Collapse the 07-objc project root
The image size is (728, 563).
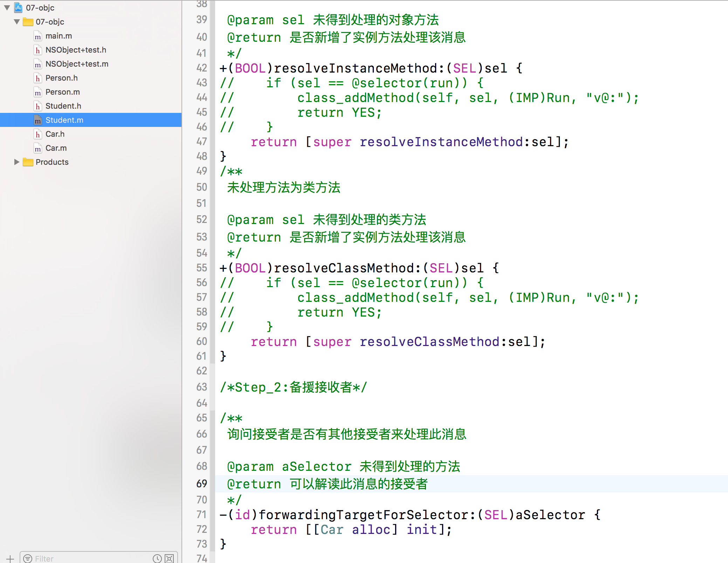pos(7,8)
